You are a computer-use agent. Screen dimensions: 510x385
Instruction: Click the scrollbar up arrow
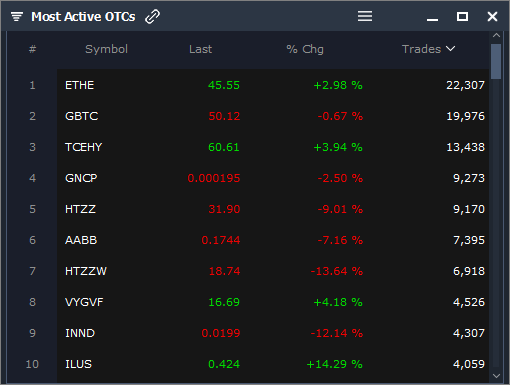point(496,35)
